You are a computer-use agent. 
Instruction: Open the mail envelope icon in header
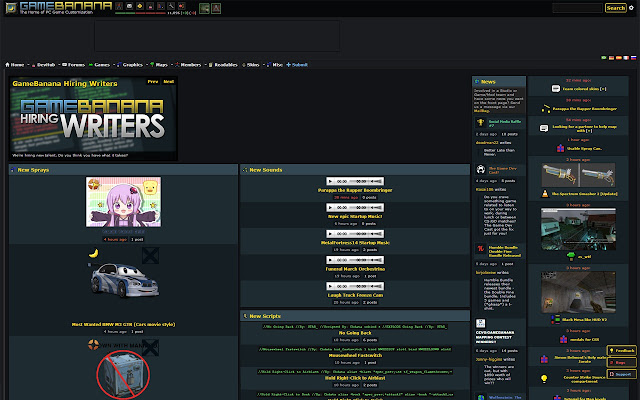129,6
